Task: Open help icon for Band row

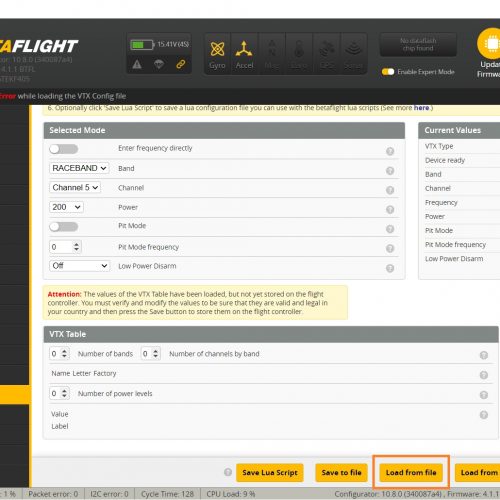Action: click(x=390, y=171)
